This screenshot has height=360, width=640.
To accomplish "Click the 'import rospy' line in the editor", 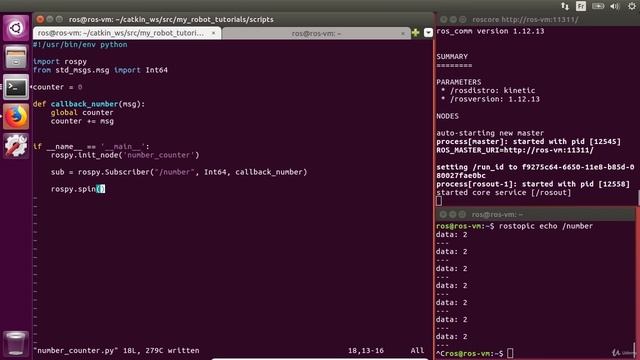I will 60,62.
